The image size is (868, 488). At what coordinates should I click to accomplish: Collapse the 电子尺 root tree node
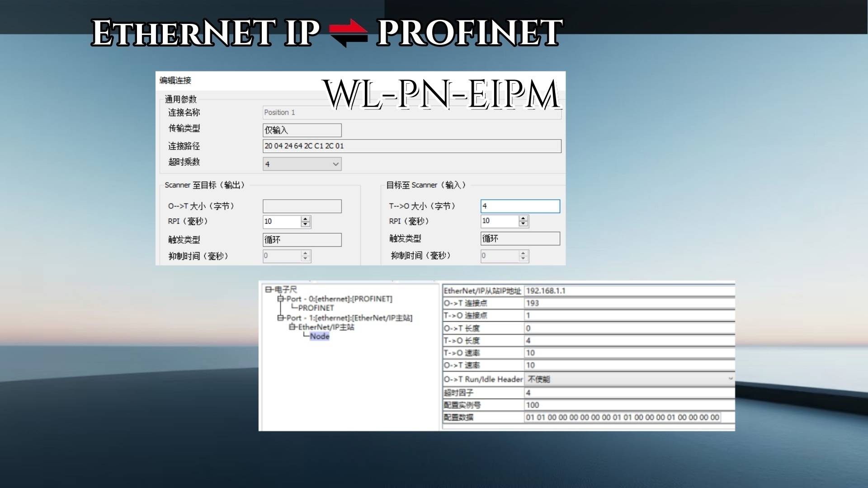269,290
